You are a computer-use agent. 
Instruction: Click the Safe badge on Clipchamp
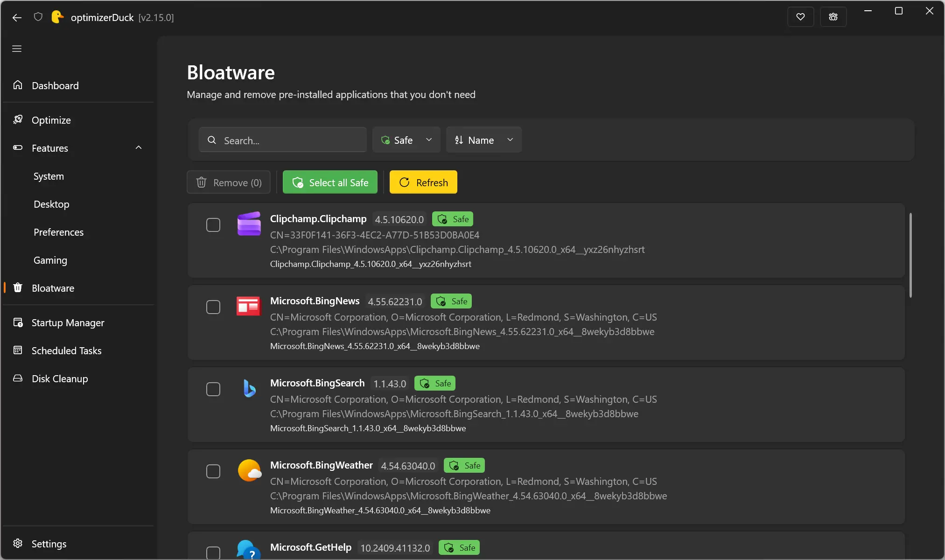453,219
